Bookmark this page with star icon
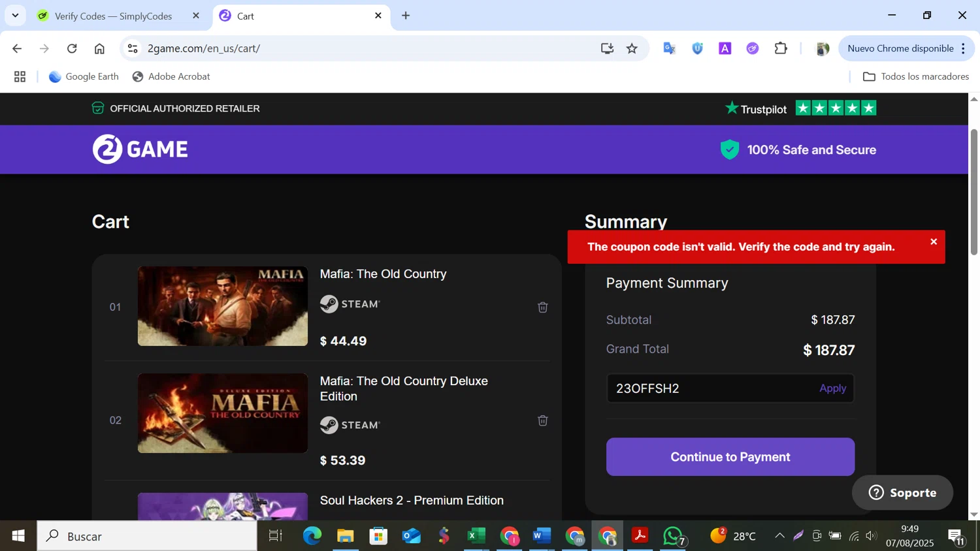The width and height of the screenshot is (980, 551). pos(632,48)
